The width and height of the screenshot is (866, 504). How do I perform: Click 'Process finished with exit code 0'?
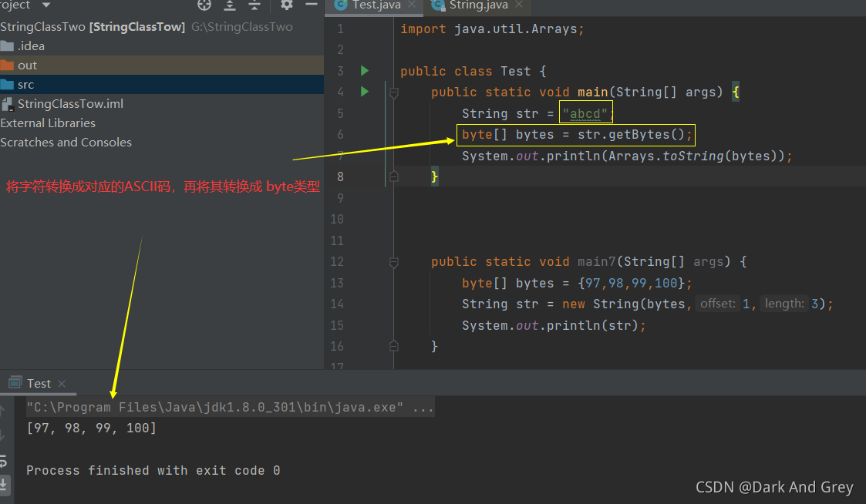[x=153, y=470]
